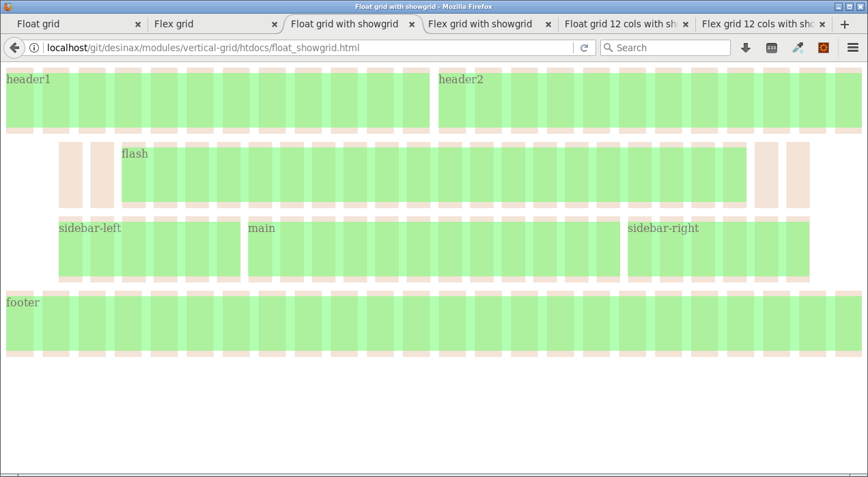Click the footer text

(23, 302)
